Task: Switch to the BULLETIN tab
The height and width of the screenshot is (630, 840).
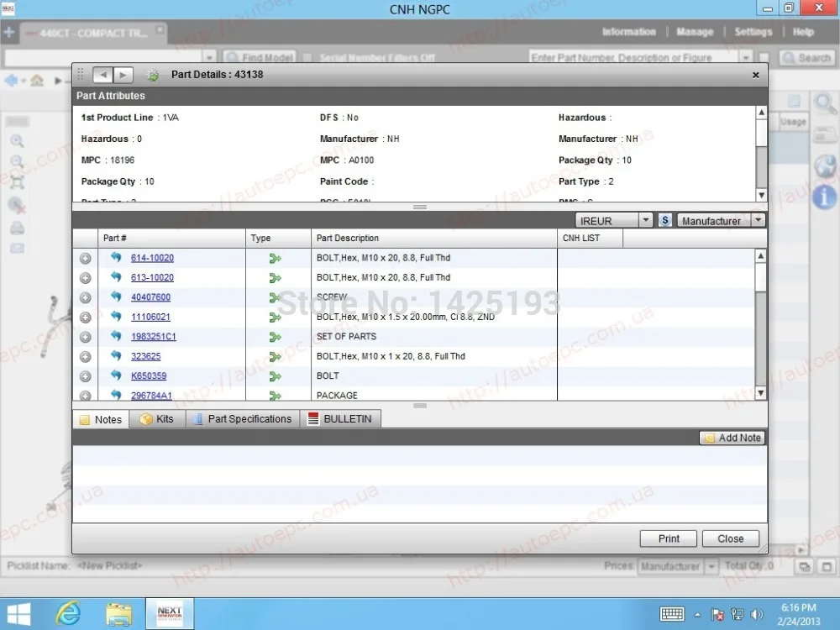Action: click(x=341, y=419)
